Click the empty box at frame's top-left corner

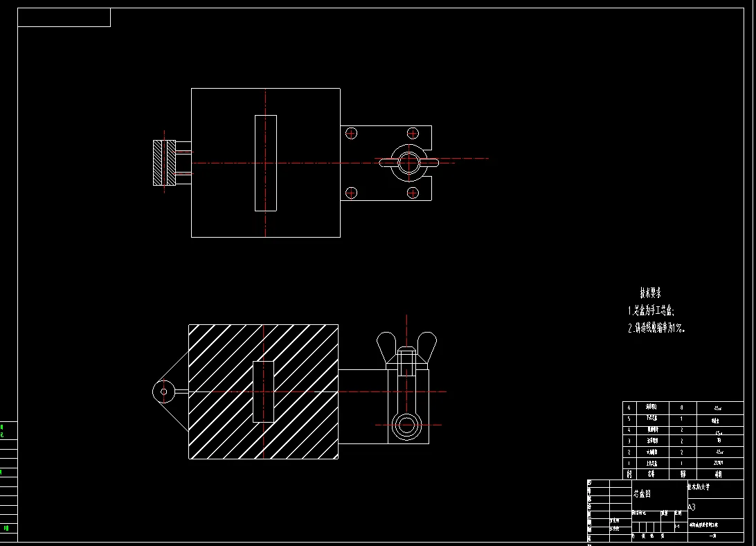coord(64,17)
